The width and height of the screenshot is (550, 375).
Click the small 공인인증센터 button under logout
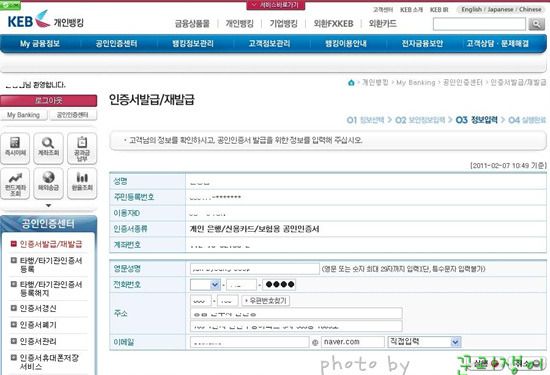73,115
